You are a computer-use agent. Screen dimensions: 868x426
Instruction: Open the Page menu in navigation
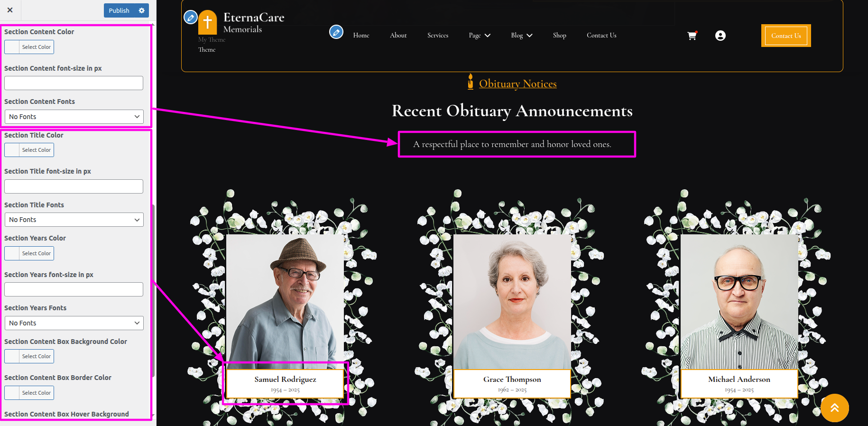pos(479,36)
